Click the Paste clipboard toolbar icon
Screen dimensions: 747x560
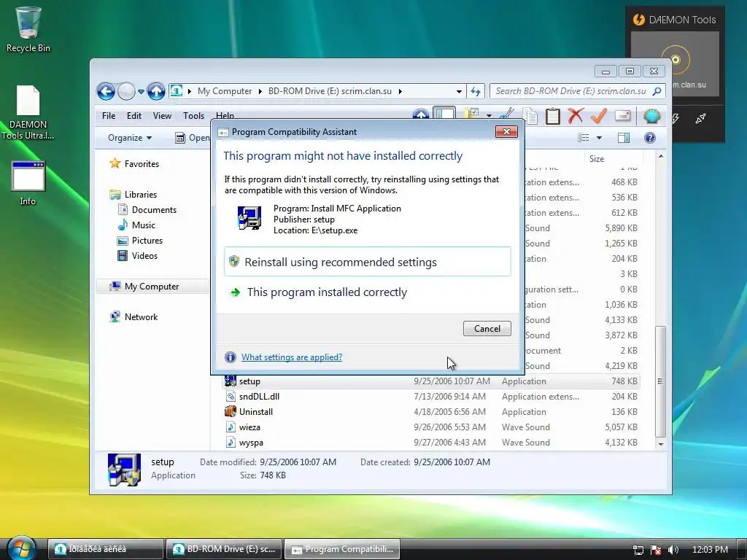click(553, 116)
